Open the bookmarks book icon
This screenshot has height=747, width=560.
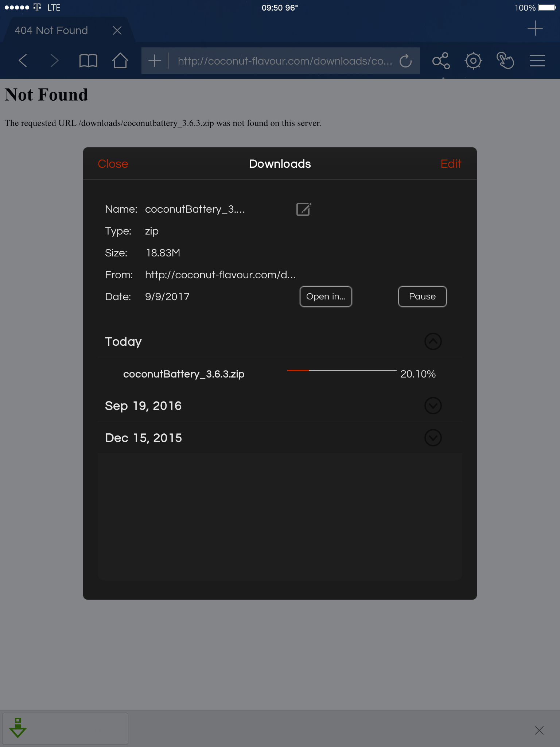tap(88, 61)
